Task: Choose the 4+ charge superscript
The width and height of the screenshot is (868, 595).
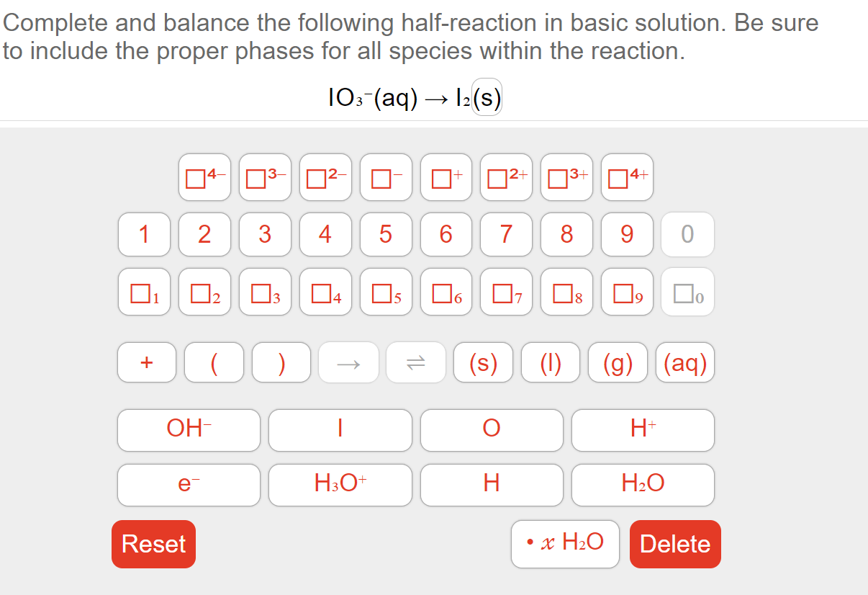Action: (x=627, y=177)
